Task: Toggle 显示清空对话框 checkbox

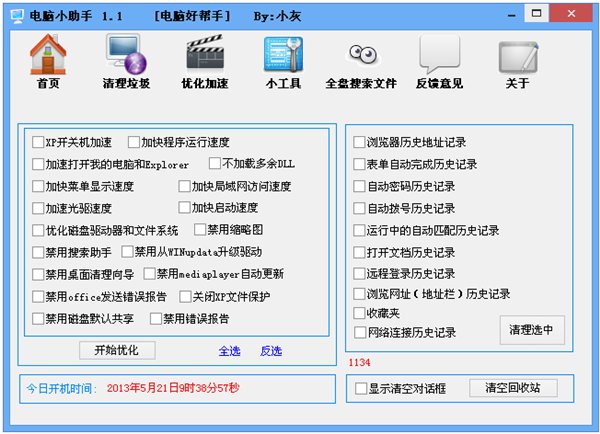Action: click(x=360, y=388)
